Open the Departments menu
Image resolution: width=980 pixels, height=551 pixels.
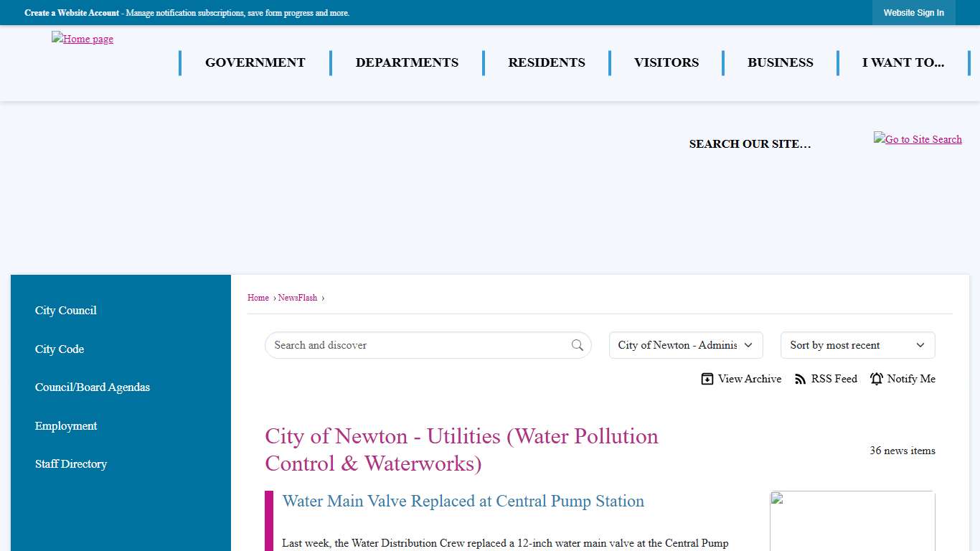click(x=407, y=62)
